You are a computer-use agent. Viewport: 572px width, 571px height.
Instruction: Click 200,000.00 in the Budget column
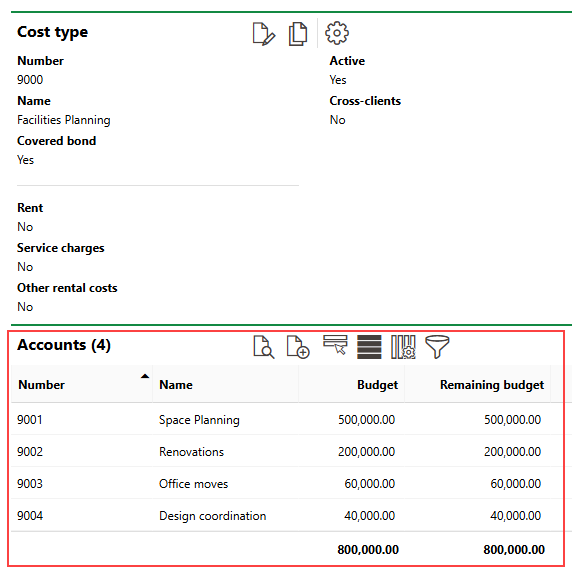point(366,452)
